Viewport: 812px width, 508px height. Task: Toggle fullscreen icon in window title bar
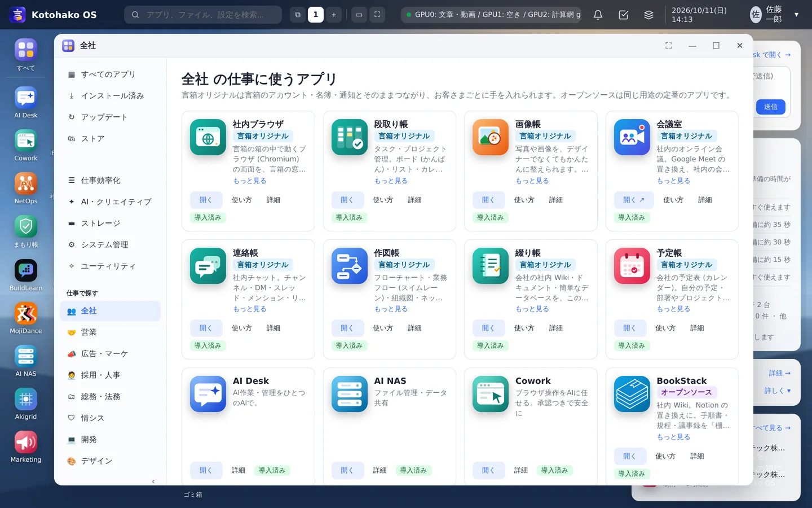[668, 46]
